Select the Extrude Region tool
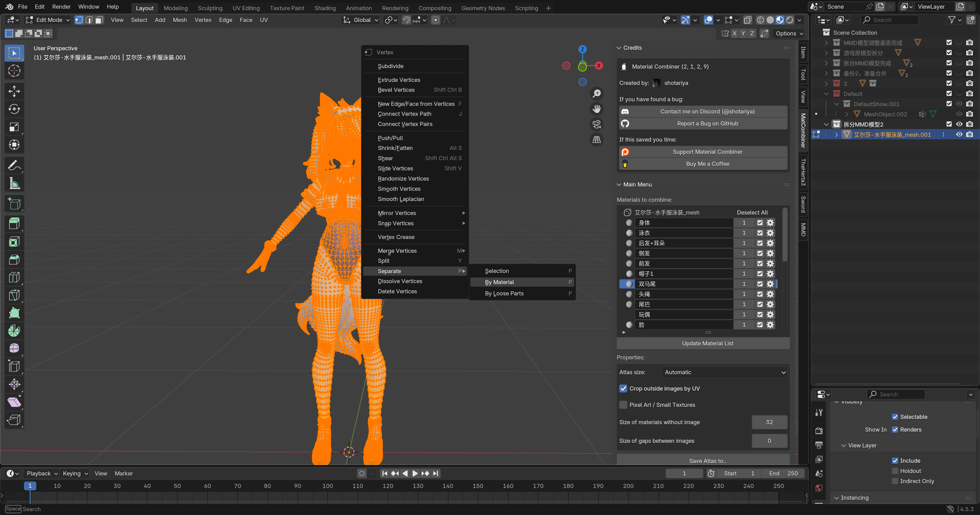Viewport: 980px width, 515px height. click(14, 224)
